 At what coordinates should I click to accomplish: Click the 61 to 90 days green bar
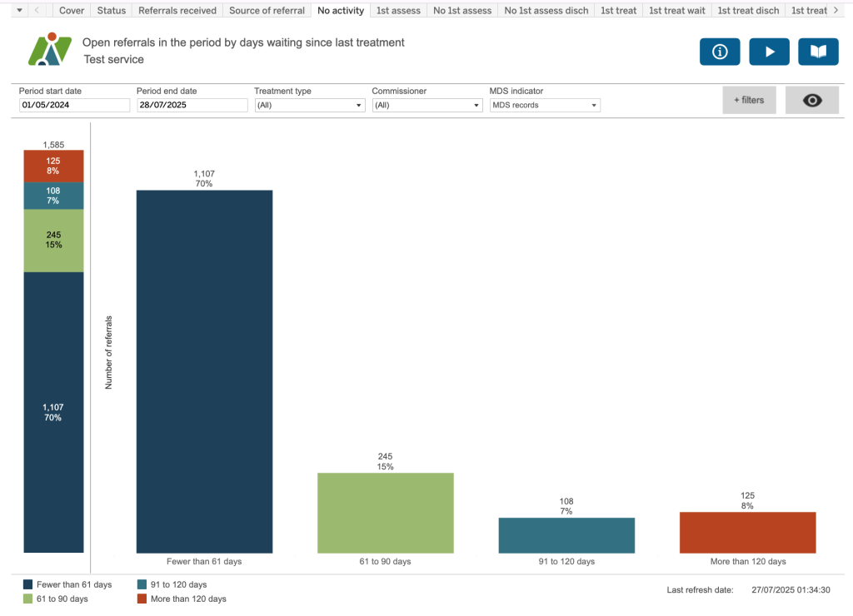[385, 513]
